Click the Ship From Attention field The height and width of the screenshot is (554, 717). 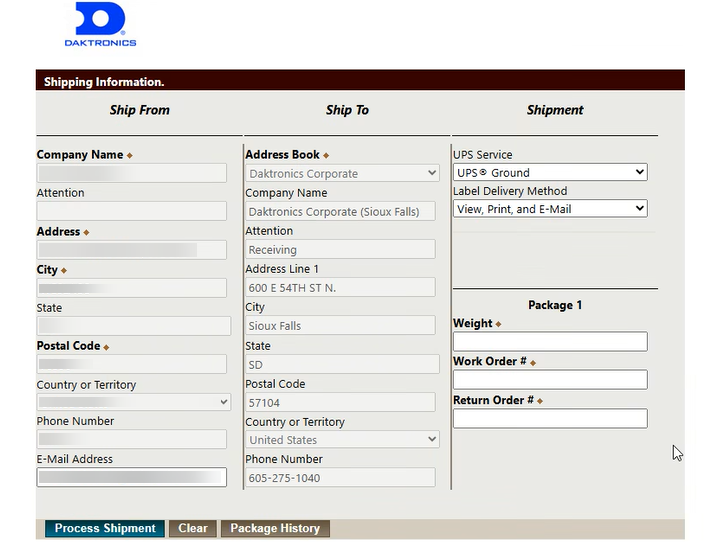click(132, 211)
